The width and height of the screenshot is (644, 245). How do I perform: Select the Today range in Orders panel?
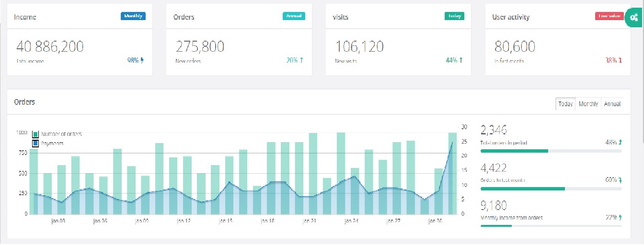coord(565,104)
